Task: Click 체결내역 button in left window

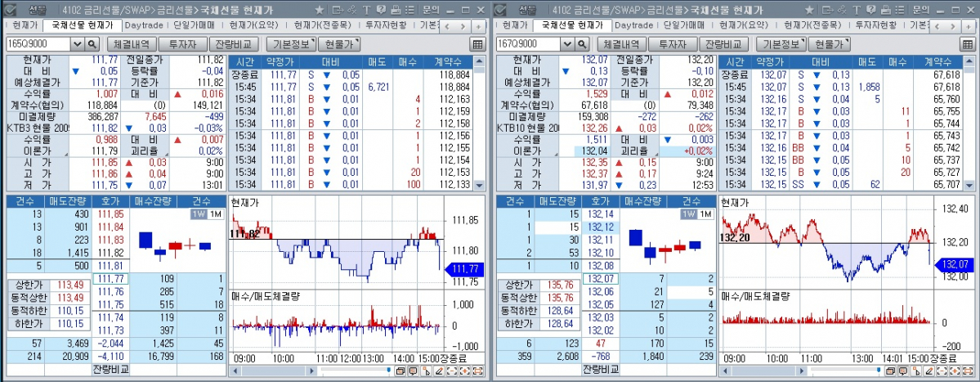Action: 131,44
